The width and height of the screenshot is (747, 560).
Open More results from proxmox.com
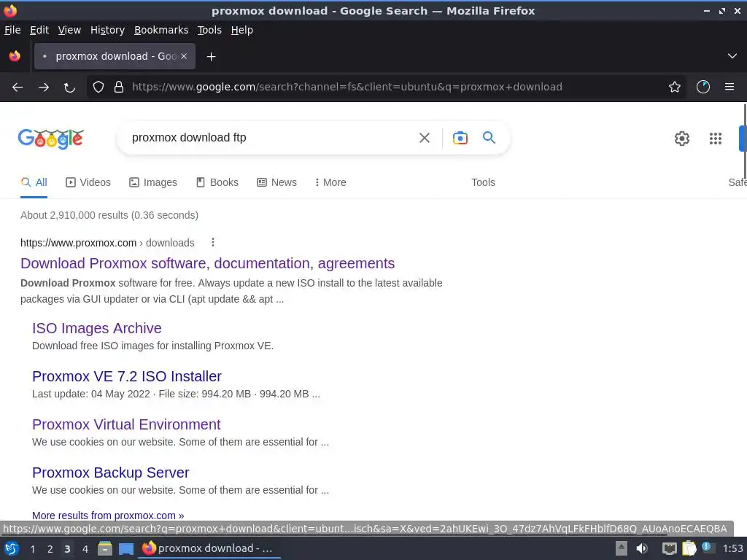coord(108,516)
